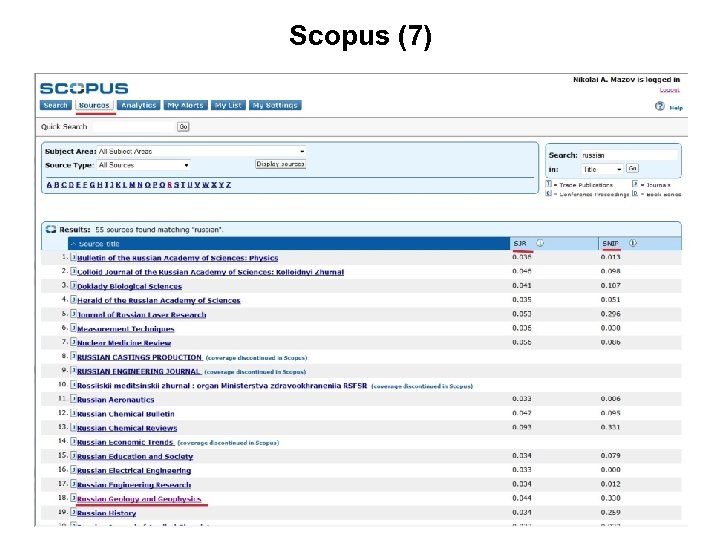The height and width of the screenshot is (540, 720).
Task: Click Go button beside Title dropdown
Action: (x=632, y=169)
